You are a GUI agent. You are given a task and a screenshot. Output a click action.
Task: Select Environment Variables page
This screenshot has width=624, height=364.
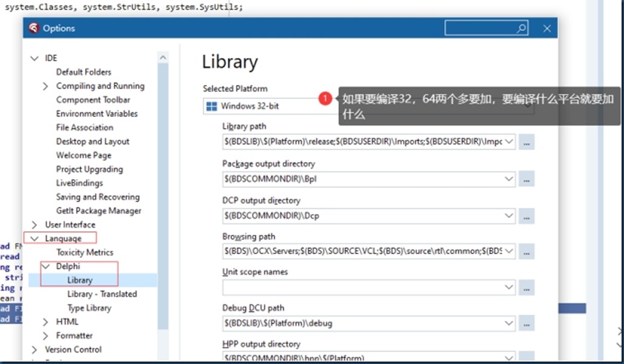coord(97,114)
